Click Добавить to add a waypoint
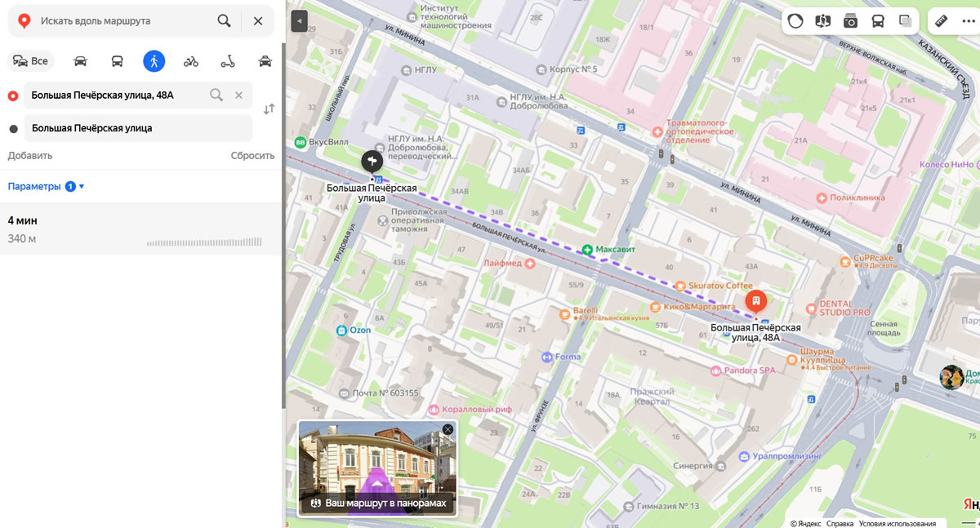 click(x=30, y=156)
